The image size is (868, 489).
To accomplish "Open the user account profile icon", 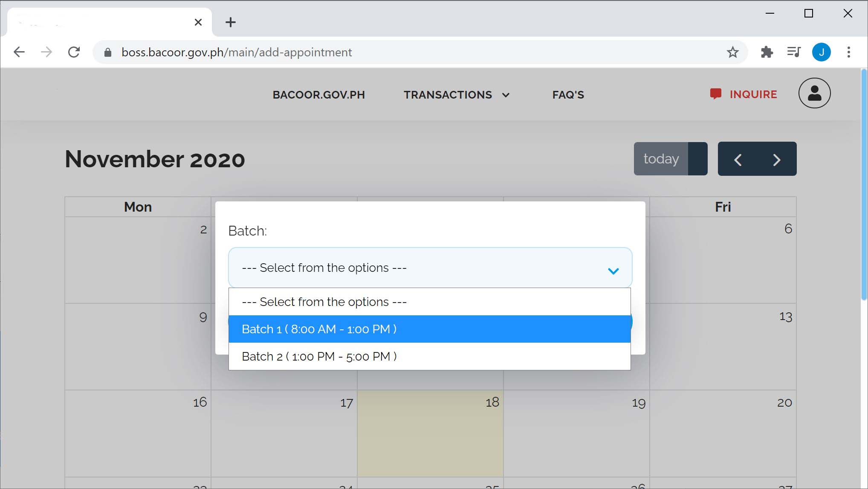I will pos(814,93).
